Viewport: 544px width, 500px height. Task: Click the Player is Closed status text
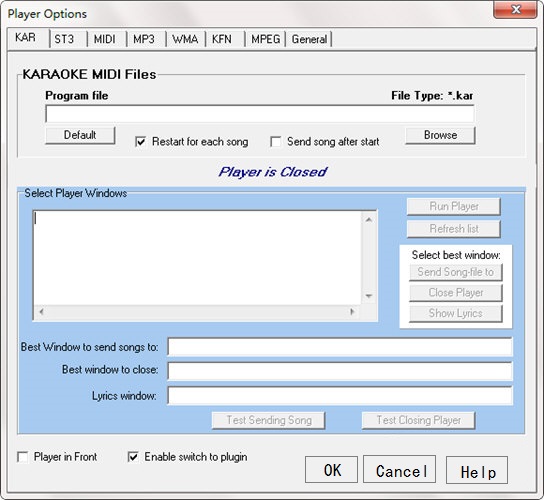(273, 172)
